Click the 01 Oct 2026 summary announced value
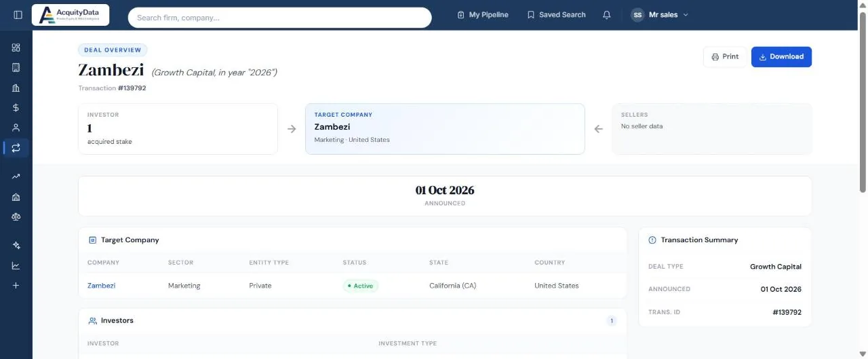The image size is (868, 359). pyautogui.click(x=781, y=289)
